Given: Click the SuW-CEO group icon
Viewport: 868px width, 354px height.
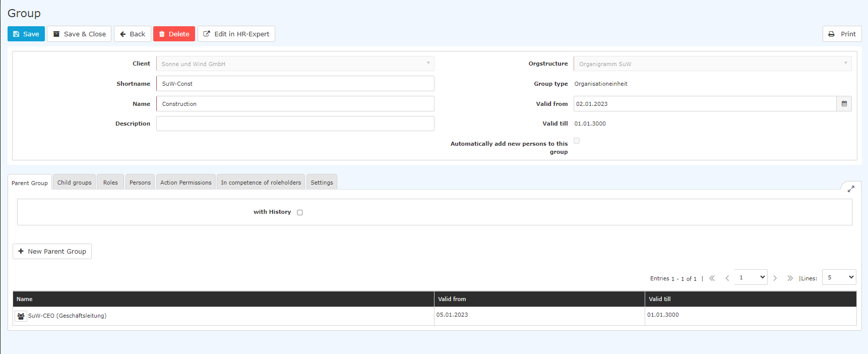Looking at the screenshot, I should tap(21, 316).
